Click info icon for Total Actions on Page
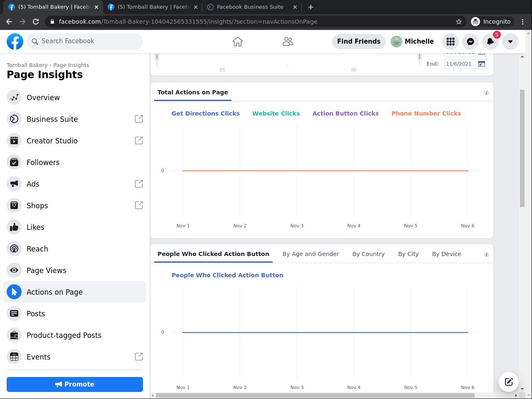The width and height of the screenshot is (532, 399). (x=486, y=93)
